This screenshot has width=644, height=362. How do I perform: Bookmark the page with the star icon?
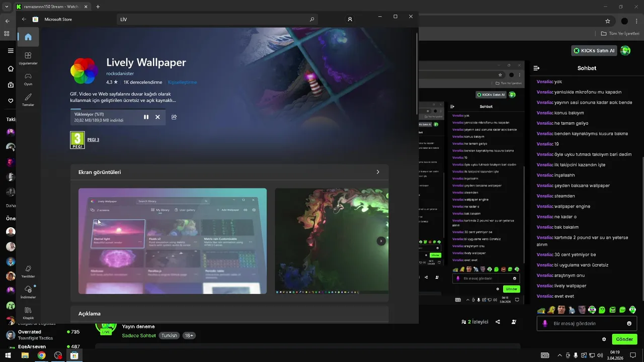tap(608, 21)
